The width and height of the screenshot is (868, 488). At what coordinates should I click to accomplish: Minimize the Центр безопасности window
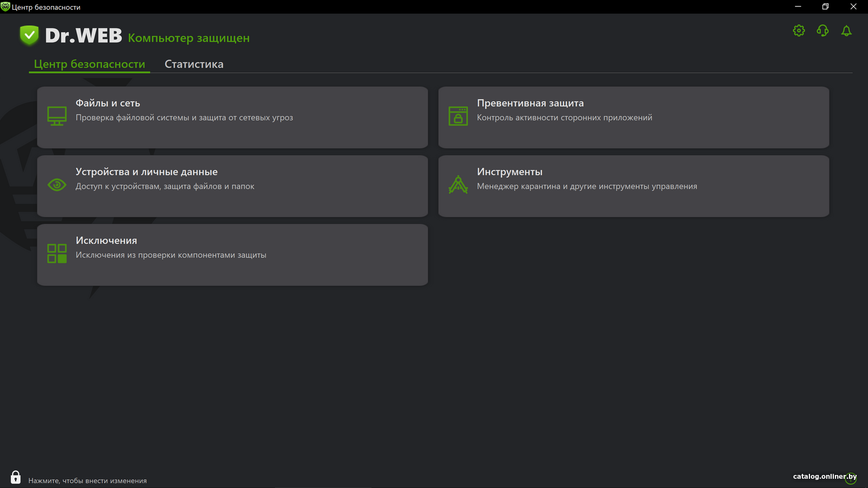(798, 7)
